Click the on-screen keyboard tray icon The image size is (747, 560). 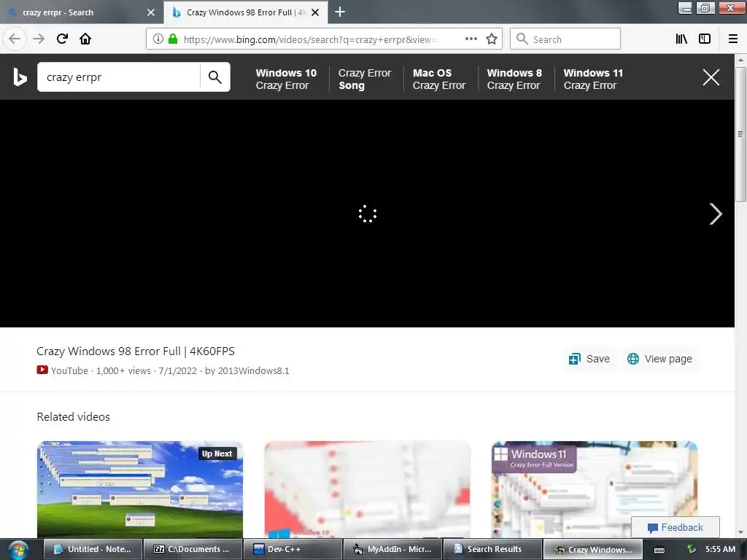point(659,550)
